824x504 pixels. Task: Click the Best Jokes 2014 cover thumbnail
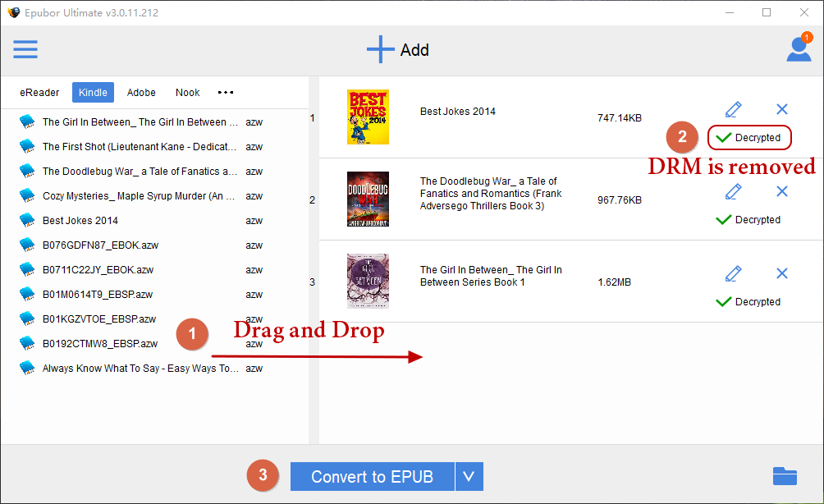[x=368, y=117]
